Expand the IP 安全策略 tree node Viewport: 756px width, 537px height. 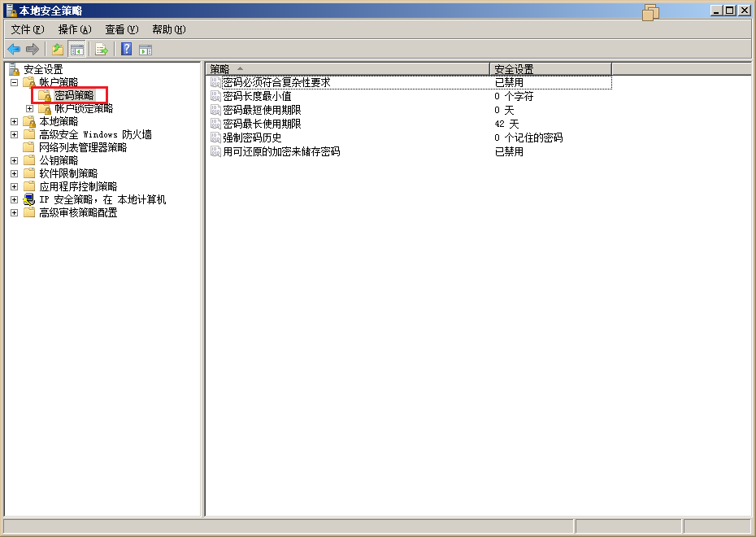[x=15, y=199]
